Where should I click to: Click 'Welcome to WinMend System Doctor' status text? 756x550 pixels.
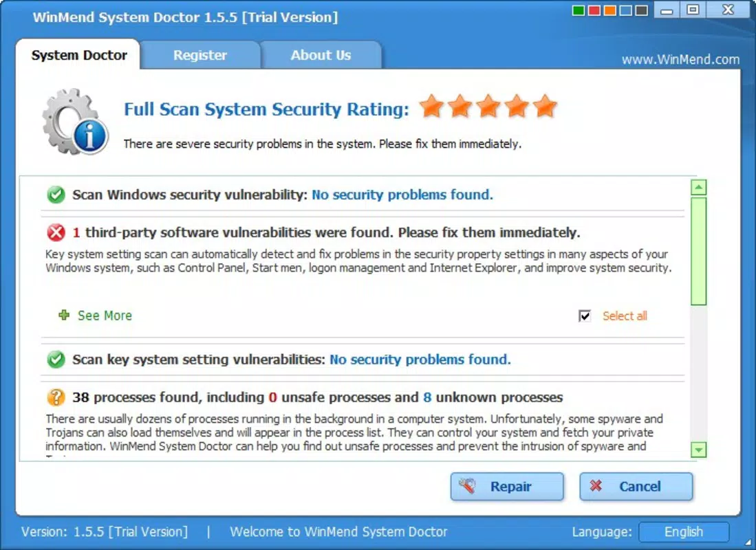click(x=338, y=531)
